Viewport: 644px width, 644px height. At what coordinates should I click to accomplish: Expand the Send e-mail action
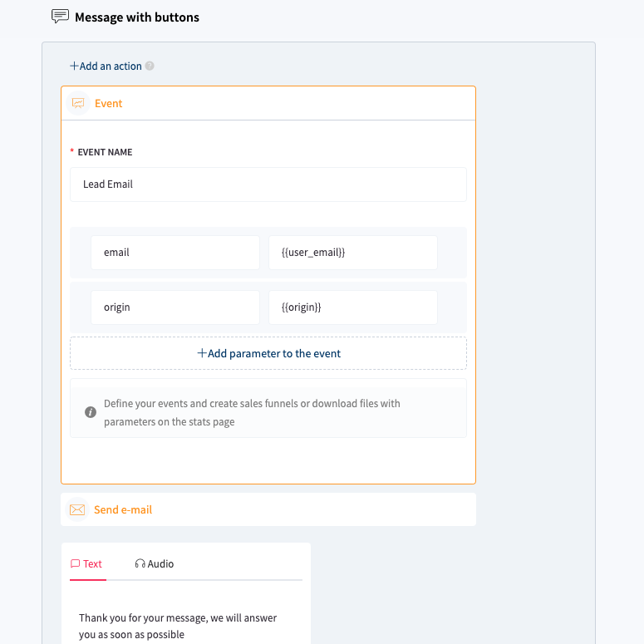[268, 509]
